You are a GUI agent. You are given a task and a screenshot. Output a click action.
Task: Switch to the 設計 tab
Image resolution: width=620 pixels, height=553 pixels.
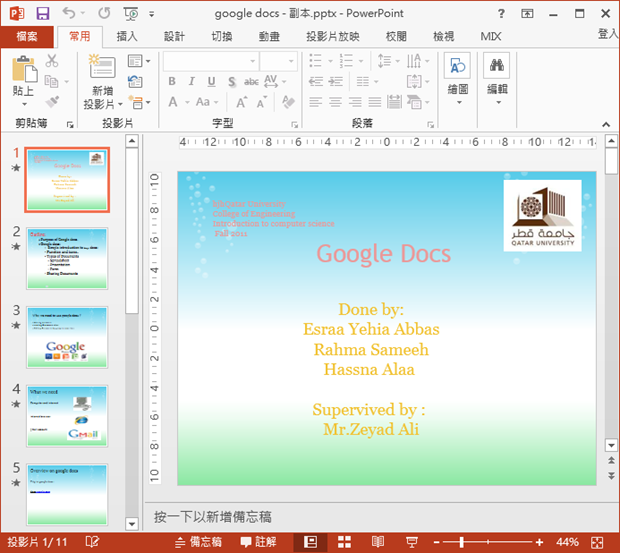click(x=174, y=37)
